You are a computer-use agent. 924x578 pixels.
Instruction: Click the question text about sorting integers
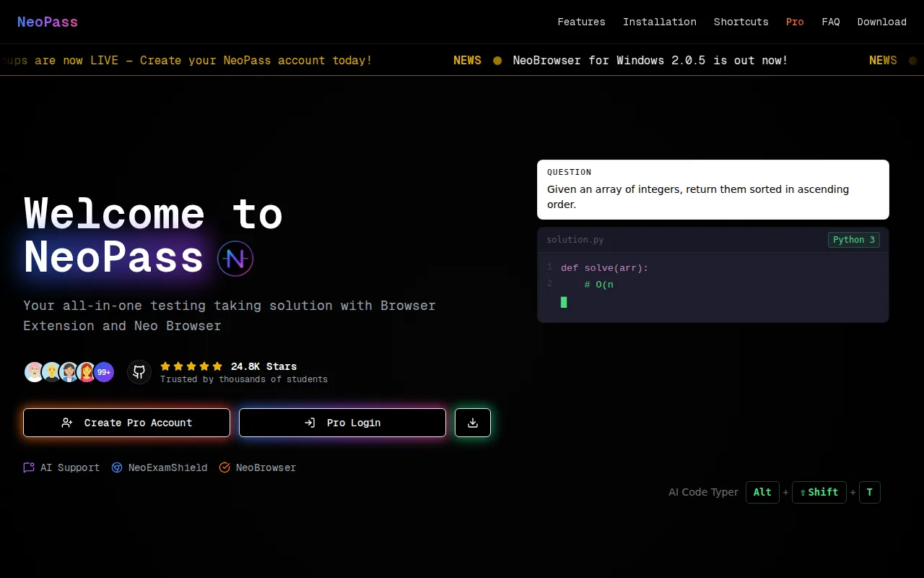pos(698,197)
